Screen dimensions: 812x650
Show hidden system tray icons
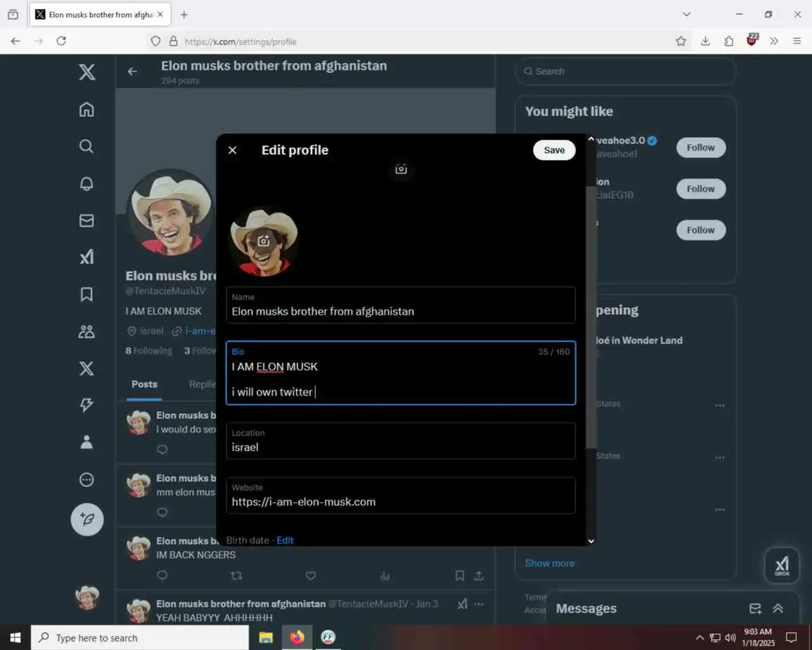[x=700, y=637]
